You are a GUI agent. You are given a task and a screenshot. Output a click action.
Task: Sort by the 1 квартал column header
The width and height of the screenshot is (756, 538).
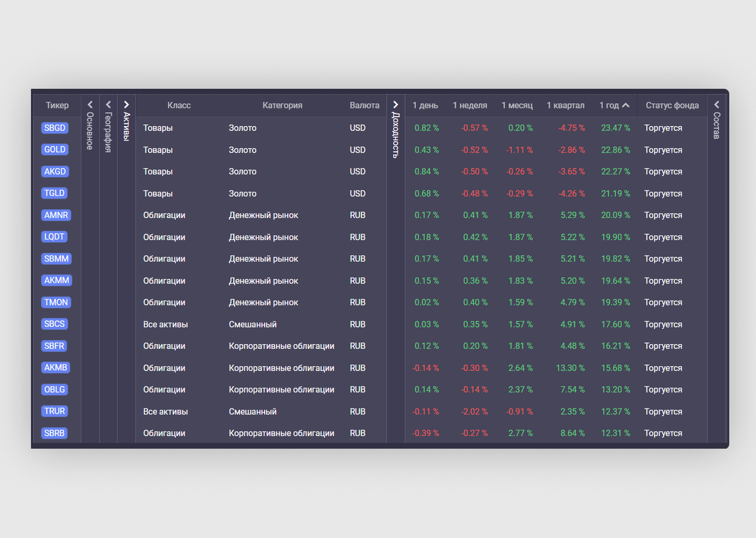(x=566, y=105)
